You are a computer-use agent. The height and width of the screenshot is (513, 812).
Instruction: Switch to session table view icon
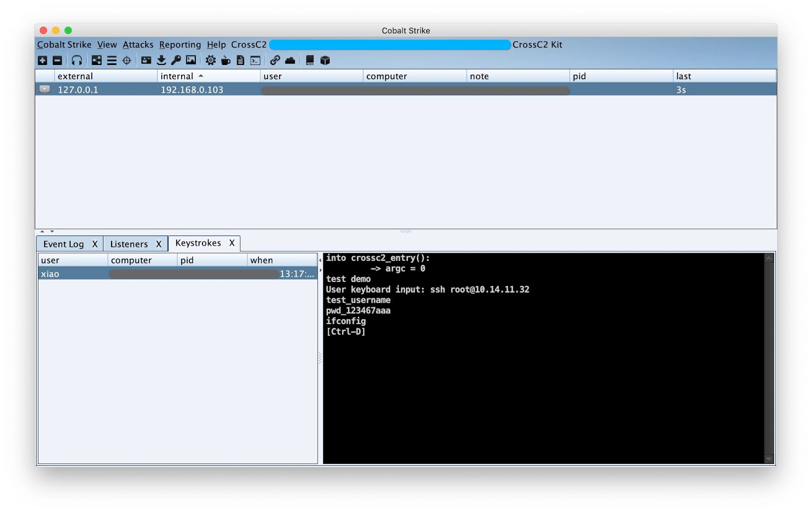112,60
